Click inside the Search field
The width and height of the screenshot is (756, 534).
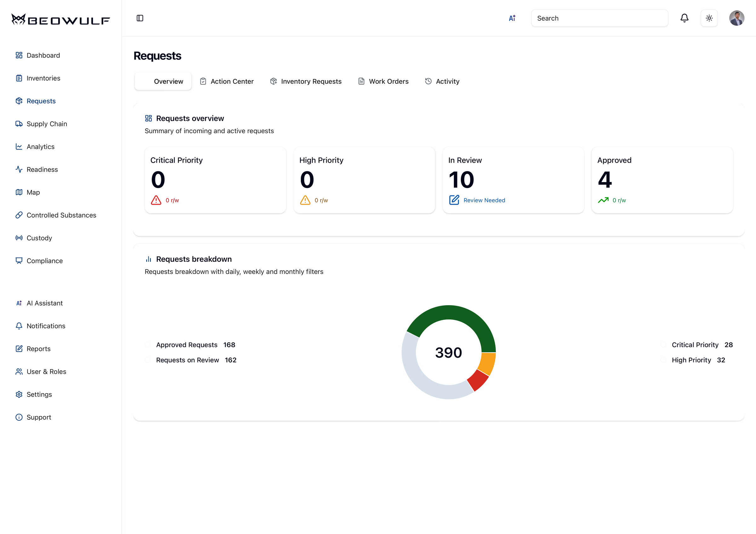coord(599,18)
